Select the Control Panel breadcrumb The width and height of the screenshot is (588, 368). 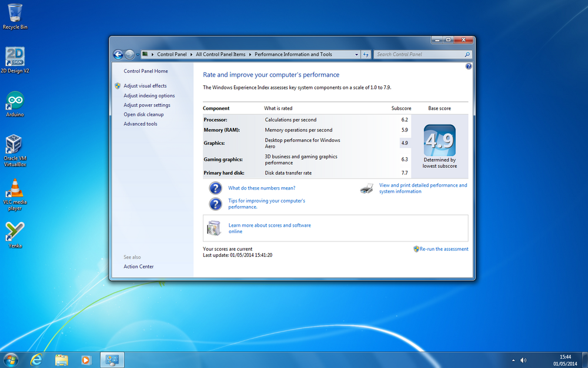172,54
